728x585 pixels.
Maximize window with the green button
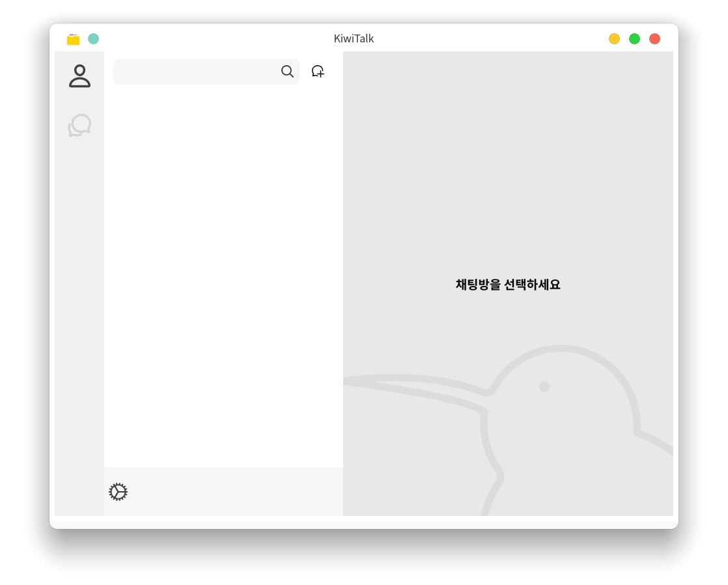click(634, 38)
